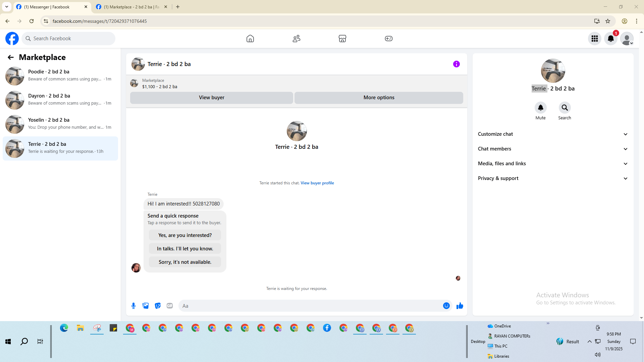Expand the Privacy & support section
Viewport: 644px width, 362px height.
553,178
